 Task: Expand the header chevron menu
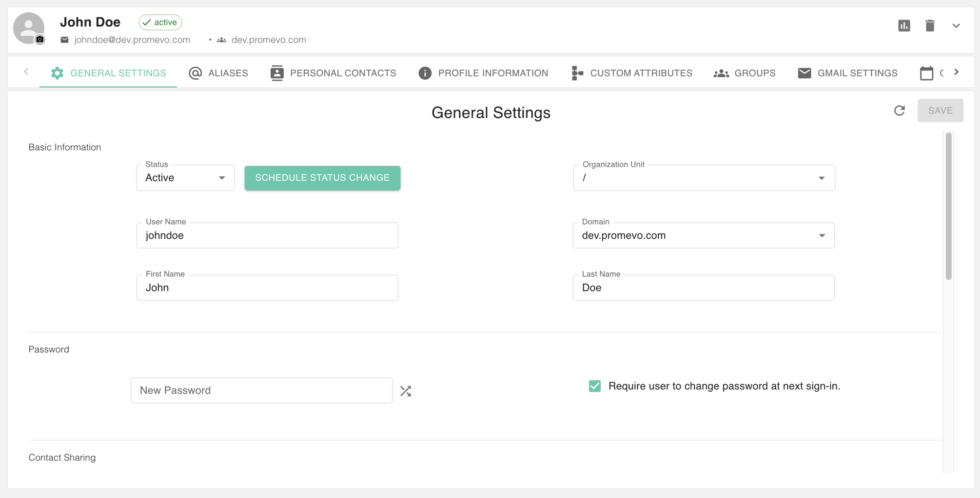pyautogui.click(x=956, y=26)
